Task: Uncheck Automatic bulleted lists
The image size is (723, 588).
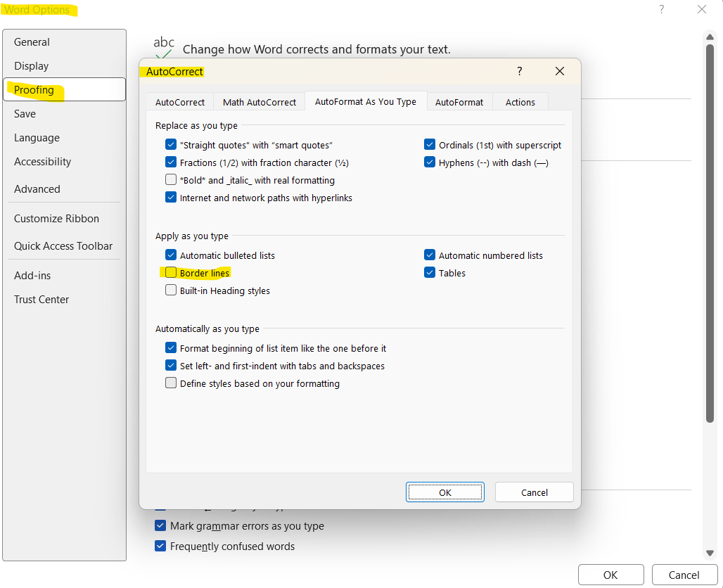Action: click(x=171, y=255)
